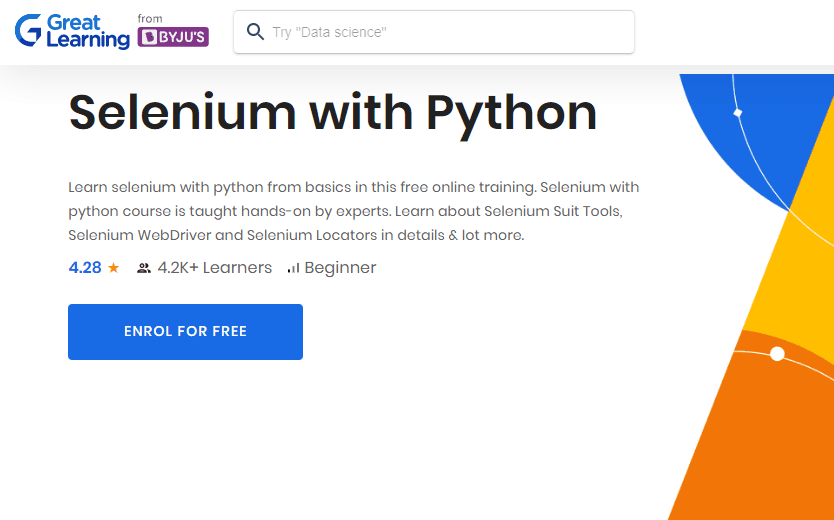Click the orange banner shape
Screen dimensions: 834x520
(760, 440)
